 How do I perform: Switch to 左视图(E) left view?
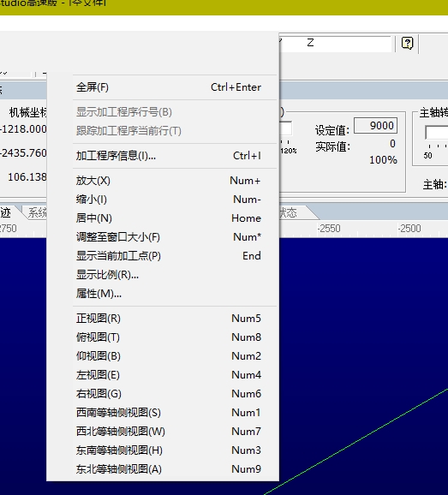[x=169, y=375]
